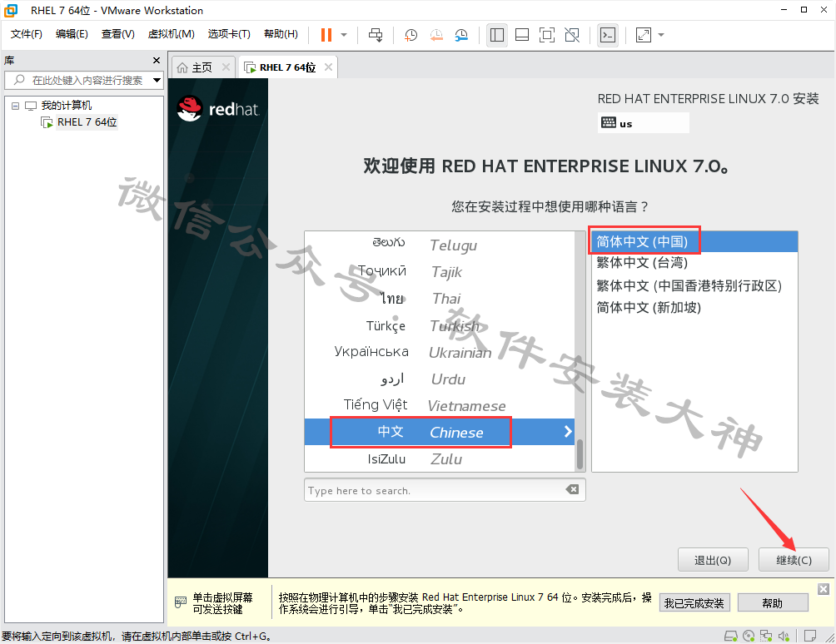Image resolution: width=836 pixels, height=644 pixels.
Task: Select Urdu in the language list
Action: point(440,379)
